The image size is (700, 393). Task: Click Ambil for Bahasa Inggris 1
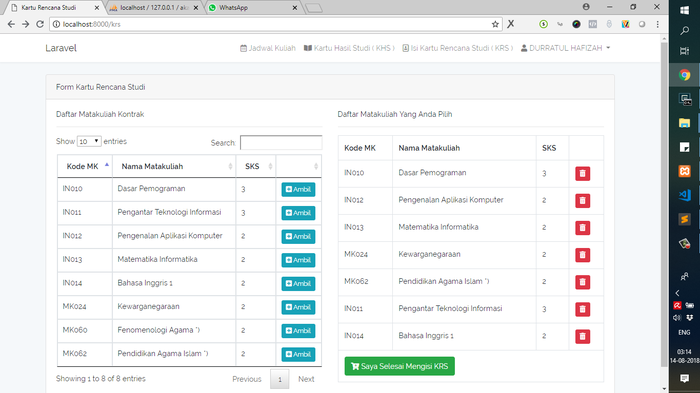pos(298,284)
